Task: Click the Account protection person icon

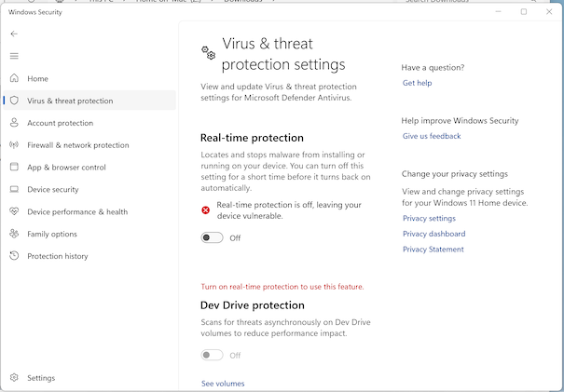Action: [x=14, y=123]
